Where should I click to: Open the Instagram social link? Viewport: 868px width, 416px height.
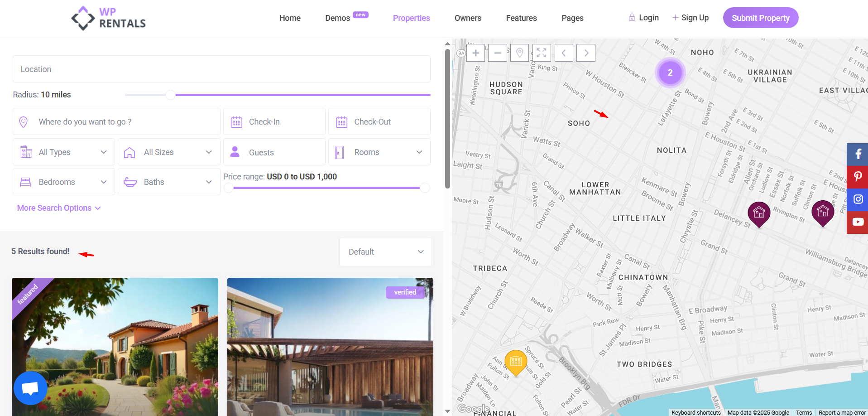tap(858, 199)
